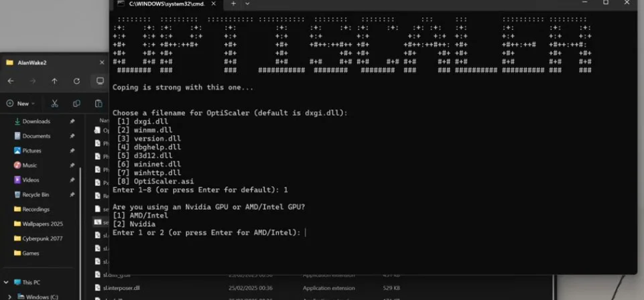Go to the Cyberpunk 2077 folder
644x300 pixels.
[x=42, y=238]
